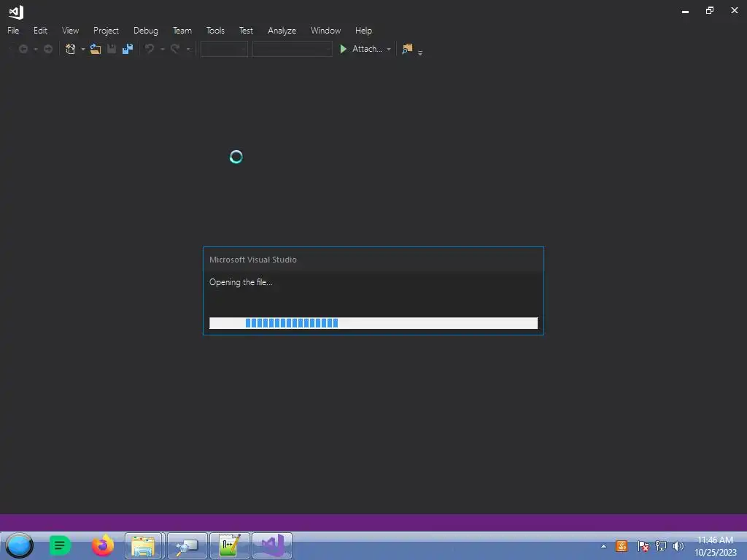Click the green Start debugging arrow

[x=343, y=49]
